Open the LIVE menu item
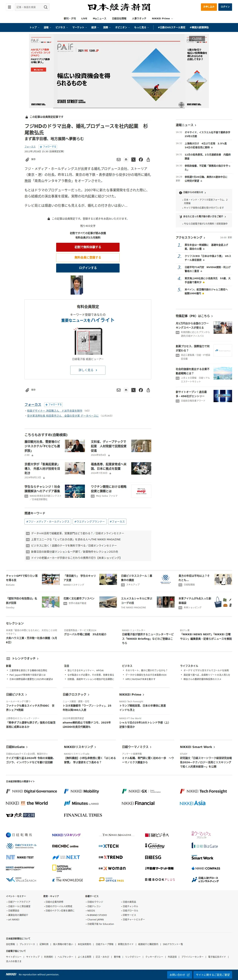Screen dimensions: 238x980 coord(84,18)
